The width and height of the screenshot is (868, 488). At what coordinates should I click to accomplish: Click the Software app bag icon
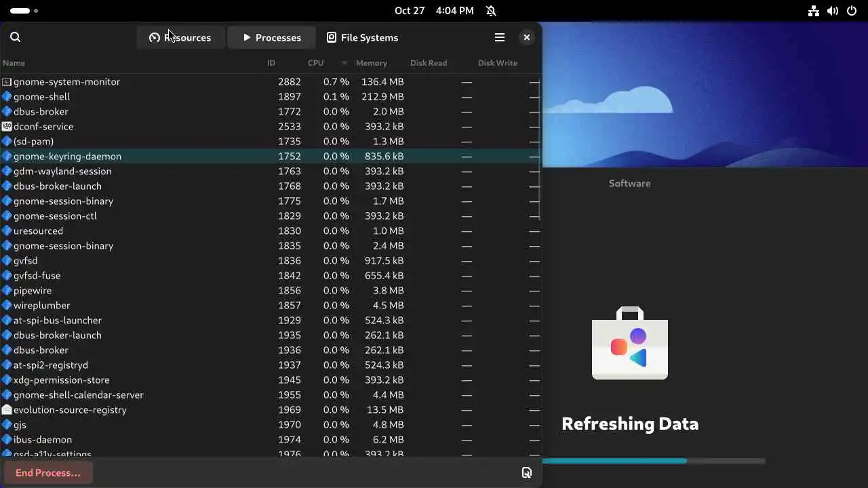[x=630, y=343]
